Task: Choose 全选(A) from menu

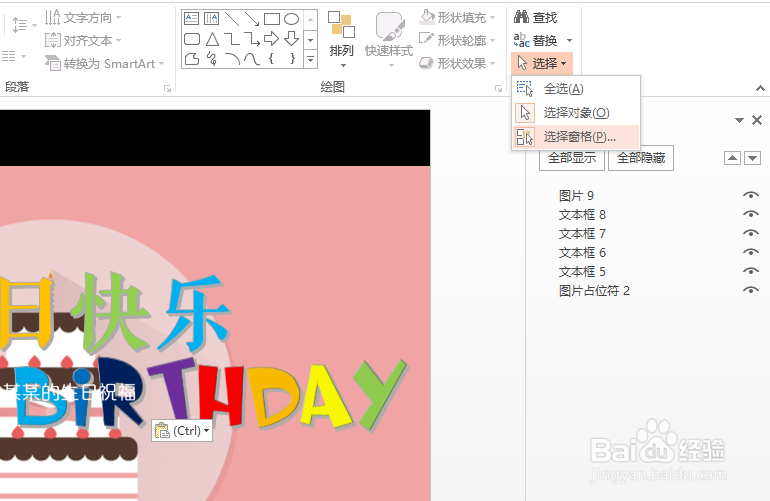Action: (576, 89)
